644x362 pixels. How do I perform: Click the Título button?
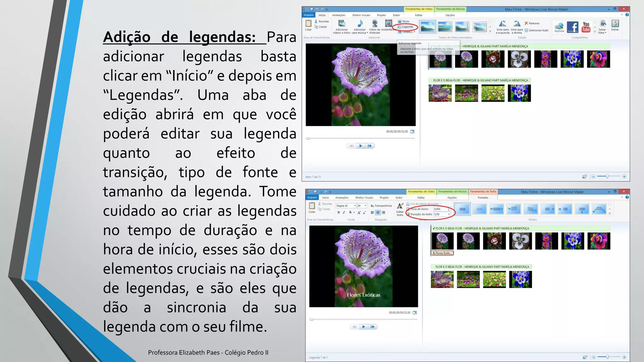(x=404, y=21)
